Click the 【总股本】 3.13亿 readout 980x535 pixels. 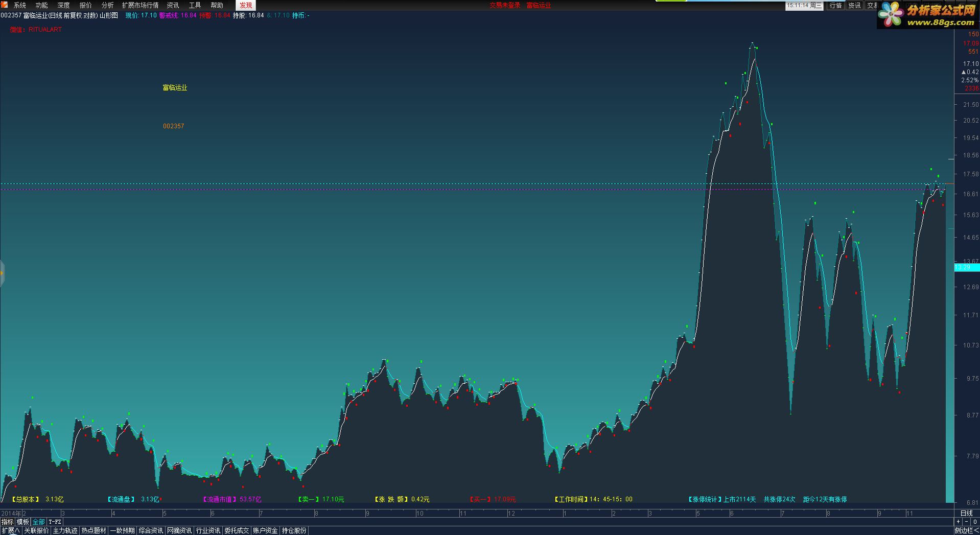(x=37, y=499)
